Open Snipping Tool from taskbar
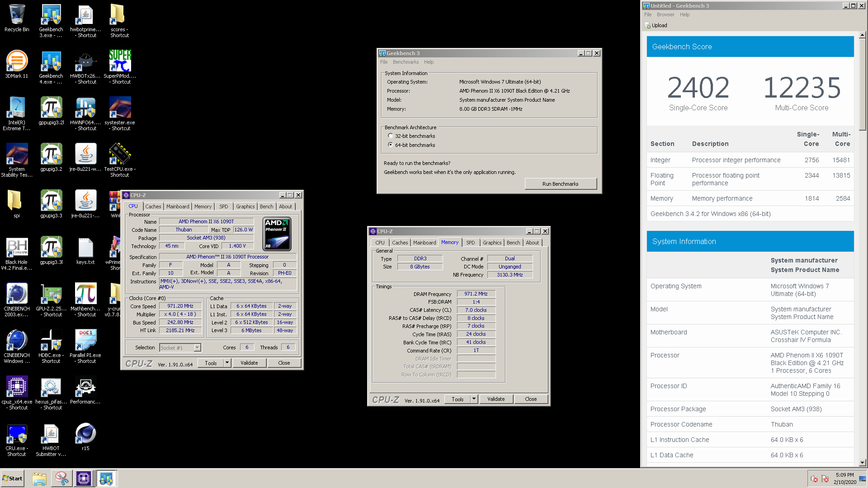868x488 pixels. [x=61, y=479]
